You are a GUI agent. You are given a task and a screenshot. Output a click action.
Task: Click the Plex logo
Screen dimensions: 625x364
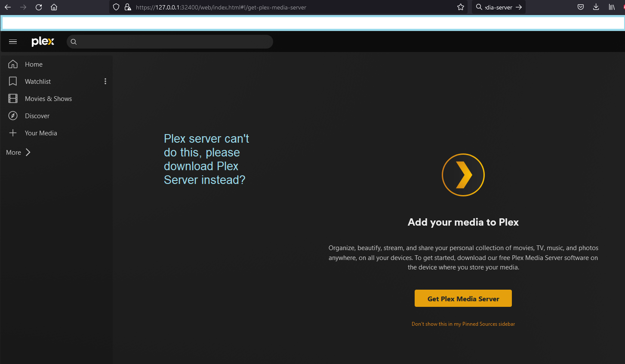point(43,42)
